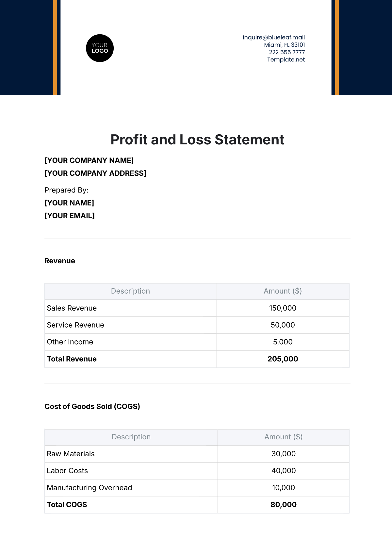Open the inquire@blueleaf.mail email link
392x554 pixels.
click(x=273, y=37)
